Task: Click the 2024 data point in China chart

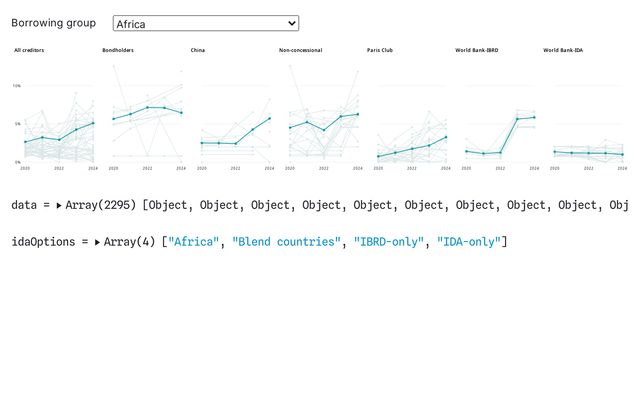Action: 269,119
